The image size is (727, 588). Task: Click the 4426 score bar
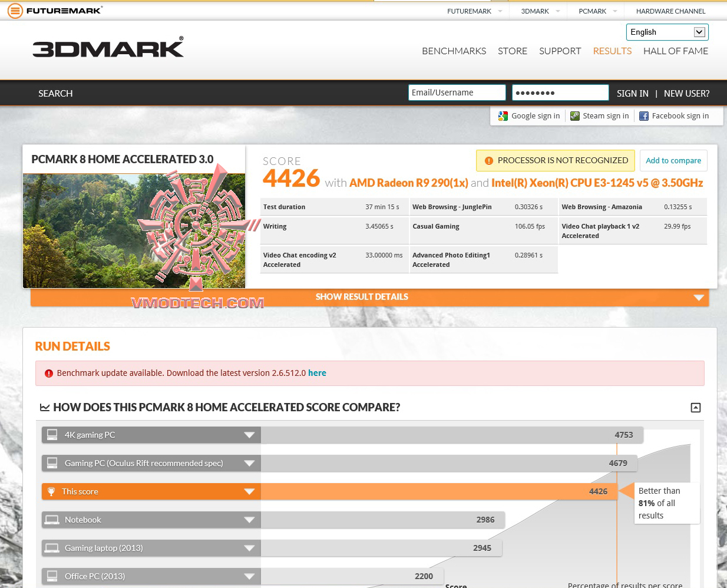click(x=439, y=491)
